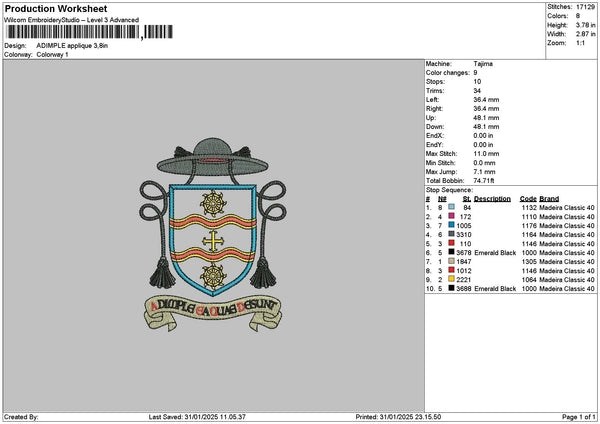
Task: Click the Description column header
Action: 492,199
